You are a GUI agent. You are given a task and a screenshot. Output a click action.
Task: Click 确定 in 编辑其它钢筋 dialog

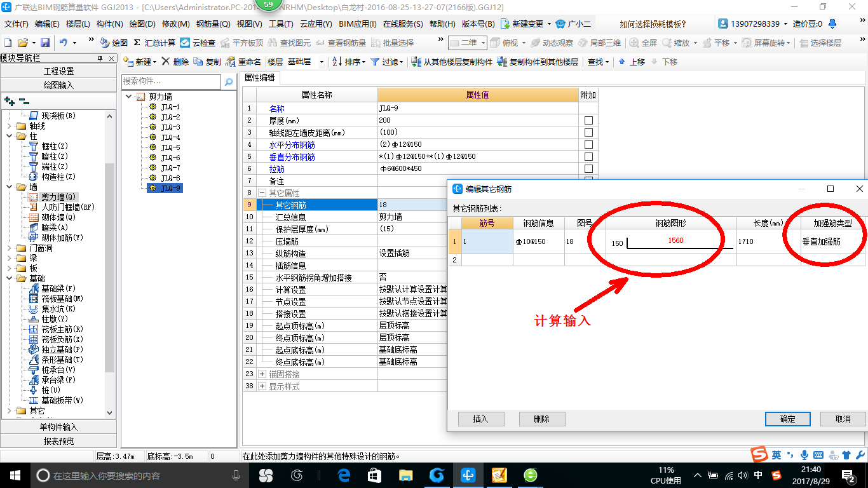788,419
